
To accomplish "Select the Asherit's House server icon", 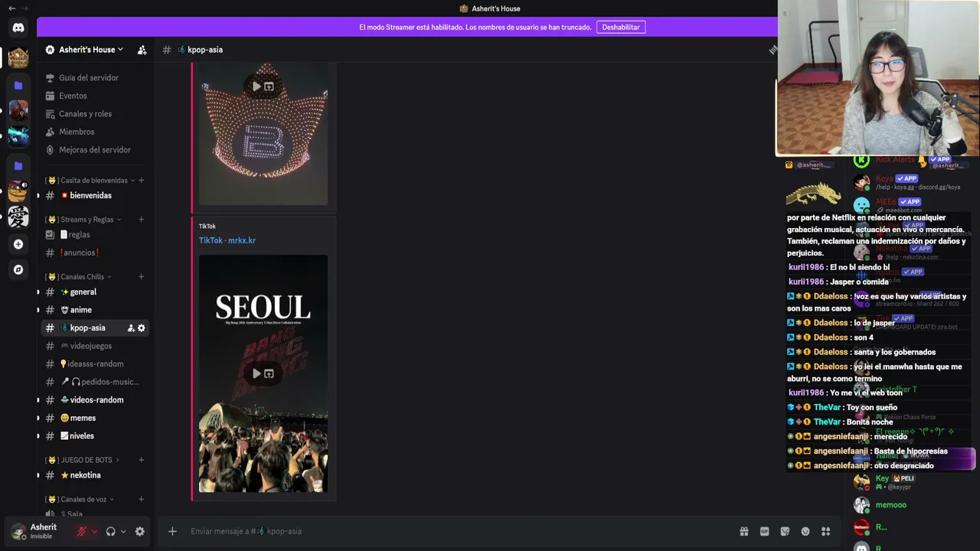I will coord(18,58).
